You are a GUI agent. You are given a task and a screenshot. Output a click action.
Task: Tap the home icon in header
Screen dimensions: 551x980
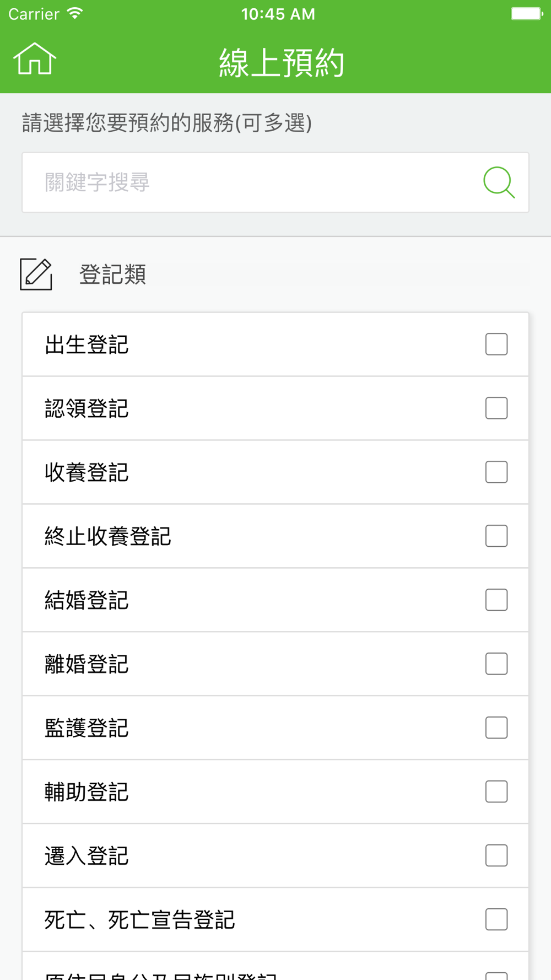tap(35, 58)
